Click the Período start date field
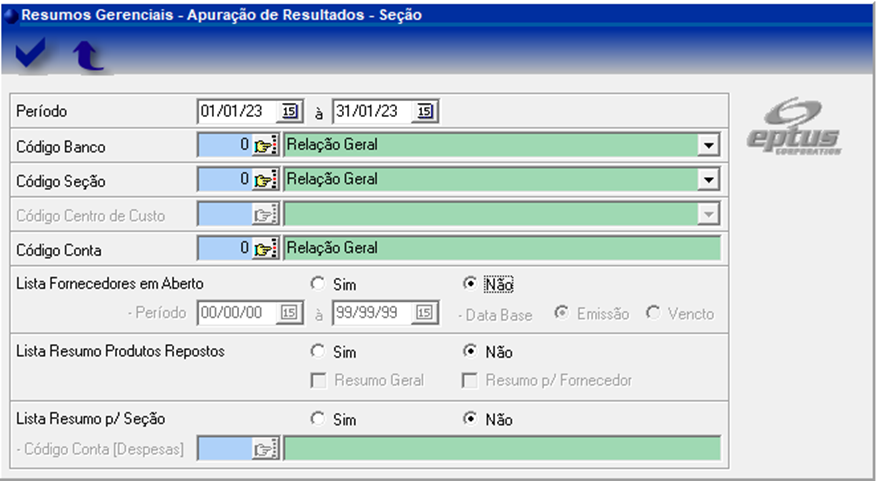The image size is (886, 481). click(x=238, y=111)
